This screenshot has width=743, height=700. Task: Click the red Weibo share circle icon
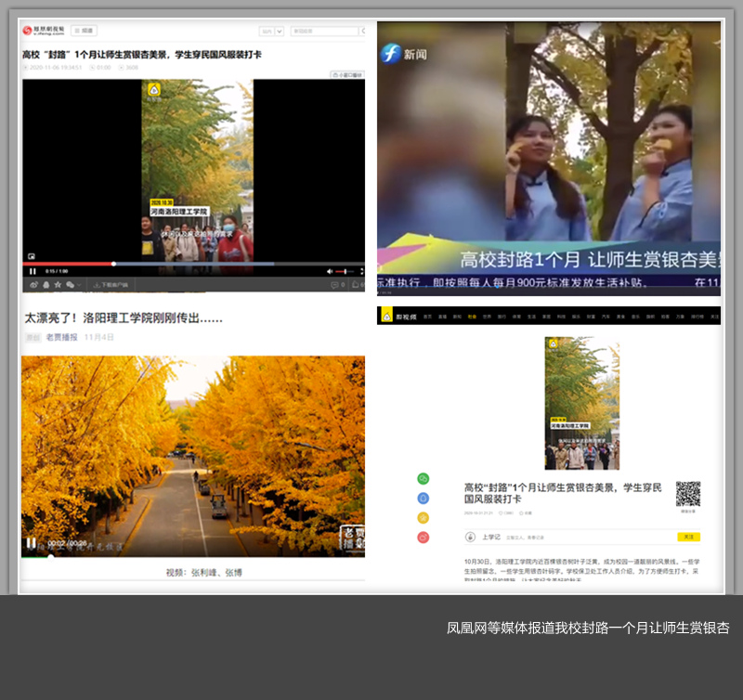(x=424, y=538)
